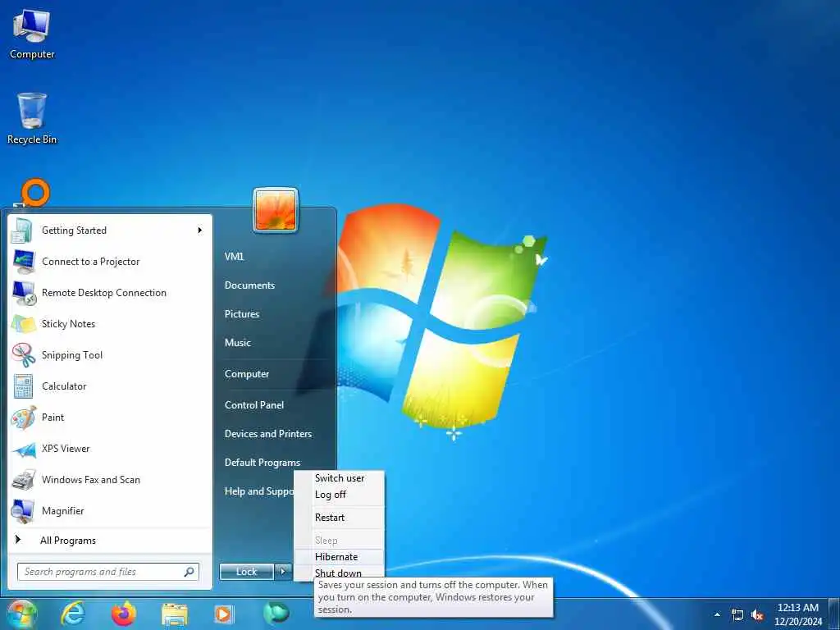This screenshot has width=840, height=630.
Task: Open Default Programs
Action: [262, 463]
